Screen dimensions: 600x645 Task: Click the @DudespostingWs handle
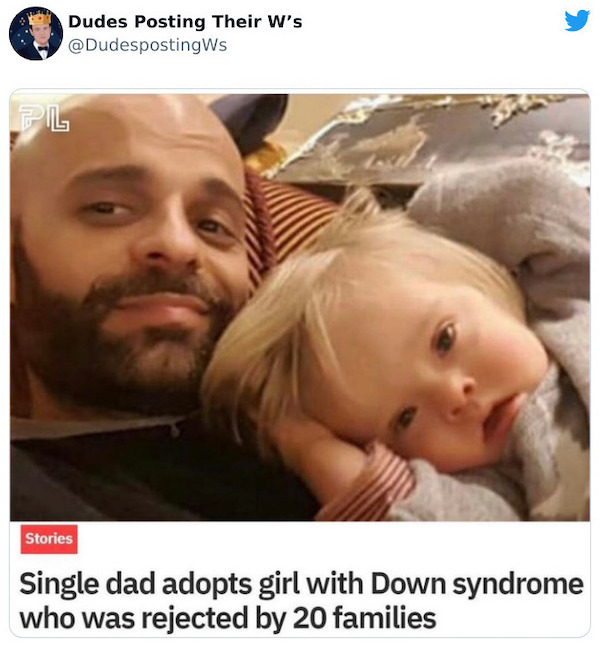[x=148, y=45]
